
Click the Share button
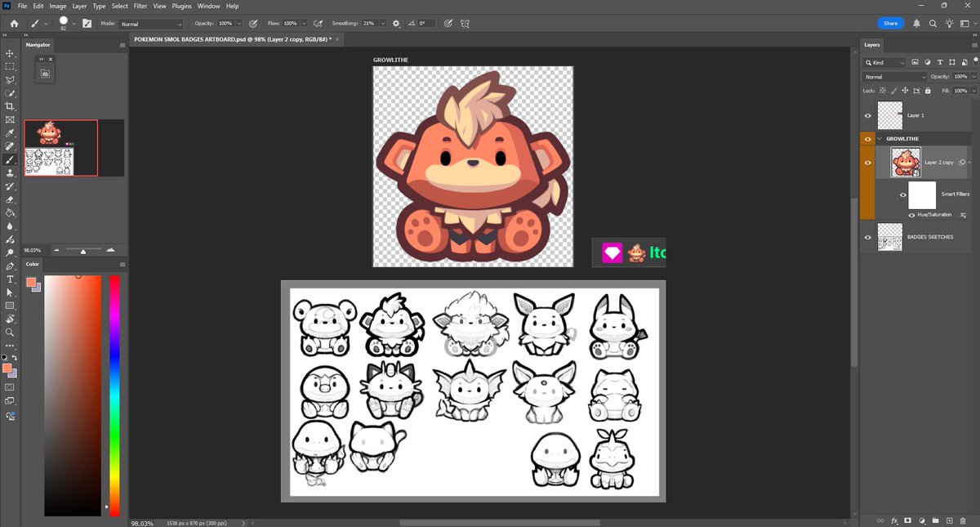click(x=890, y=23)
